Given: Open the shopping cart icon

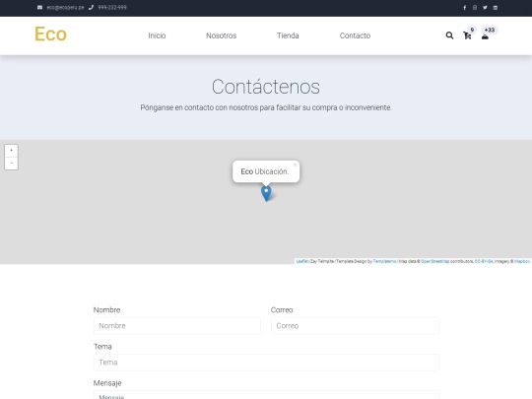Looking at the screenshot, I should pyautogui.click(x=467, y=35).
